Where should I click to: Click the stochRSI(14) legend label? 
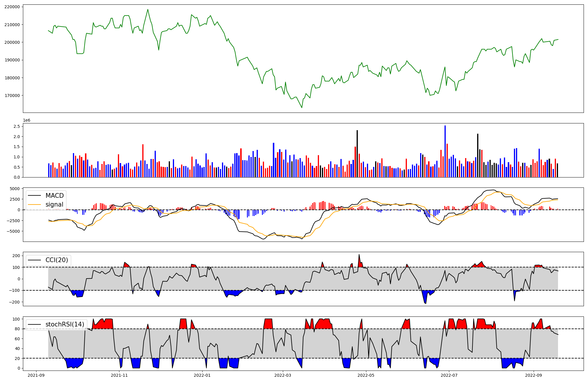(65, 324)
